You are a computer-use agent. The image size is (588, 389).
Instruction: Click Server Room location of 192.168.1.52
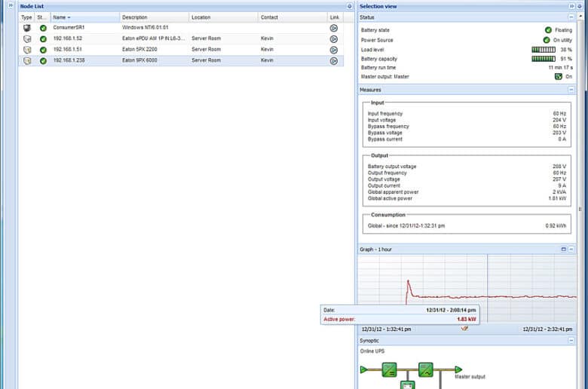207,38
